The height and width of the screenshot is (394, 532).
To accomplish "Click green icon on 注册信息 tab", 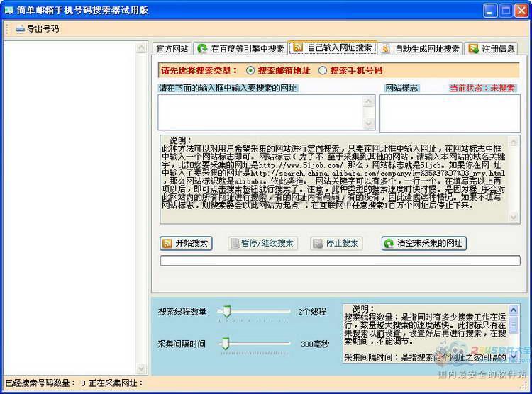I will point(473,48).
